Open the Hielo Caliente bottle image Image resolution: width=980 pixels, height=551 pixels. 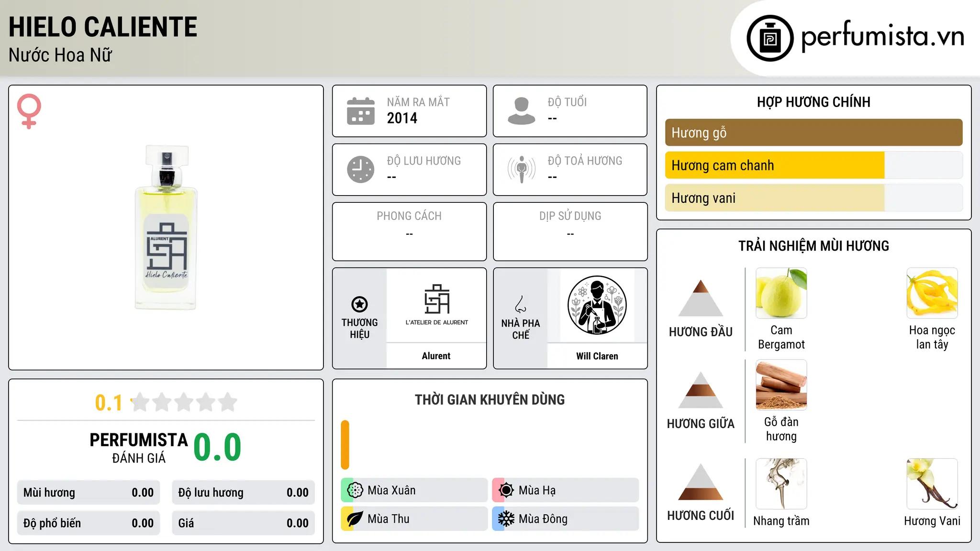[166, 228]
